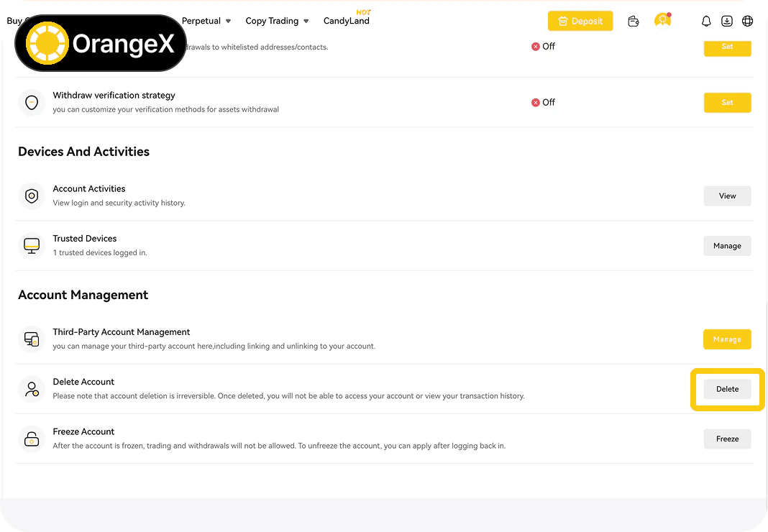Click the Devices And Activities heading
This screenshot has width=768, height=532.
point(83,152)
